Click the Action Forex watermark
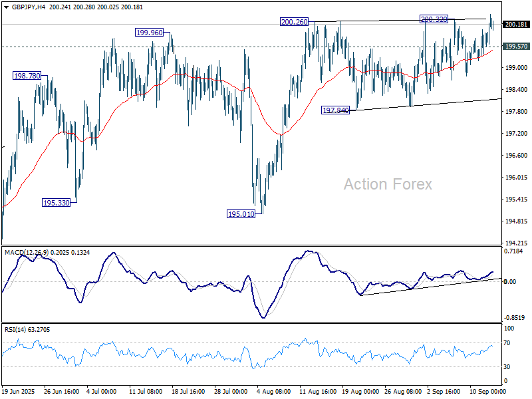Viewport: 532px width, 399px height. (x=388, y=184)
